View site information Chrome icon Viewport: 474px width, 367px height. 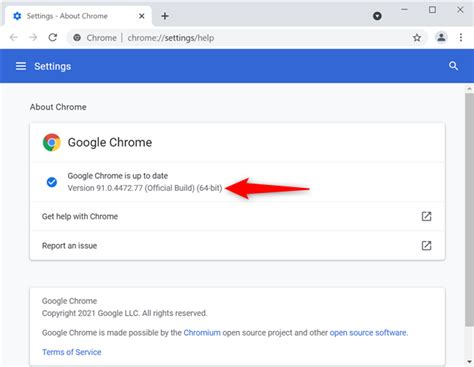(x=77, y=38)
